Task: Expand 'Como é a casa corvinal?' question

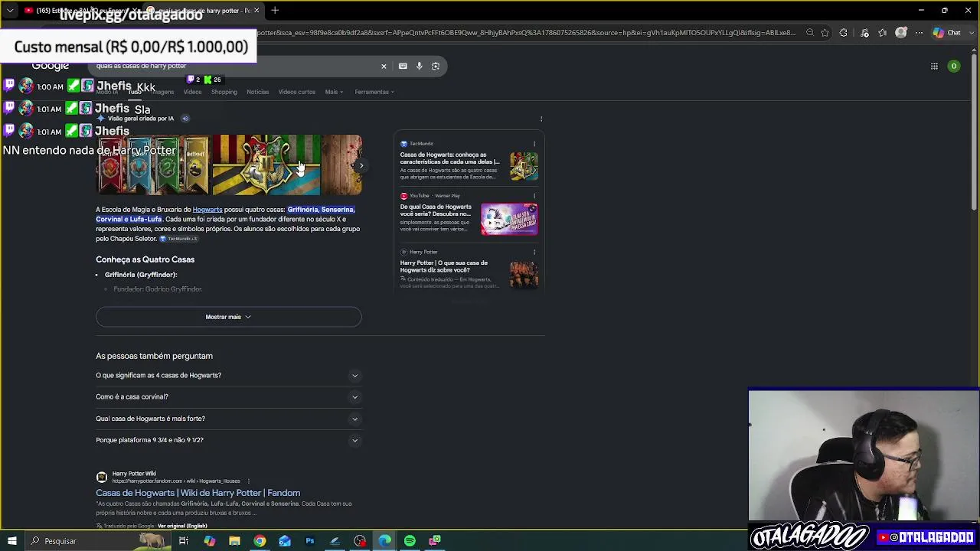Action: click(x=228, y=397)
